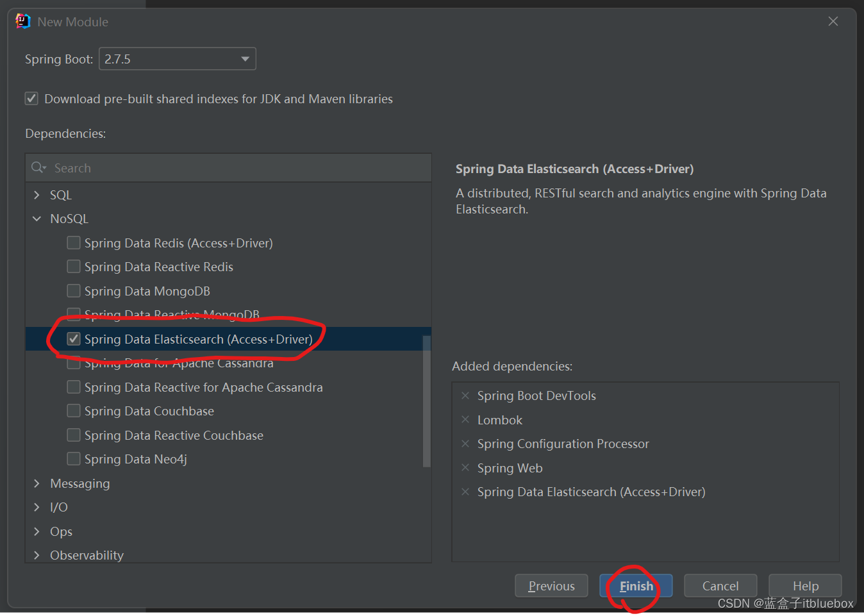Remove the added Spring Data Elasticsearch dependency

click(x=465, y=492)
